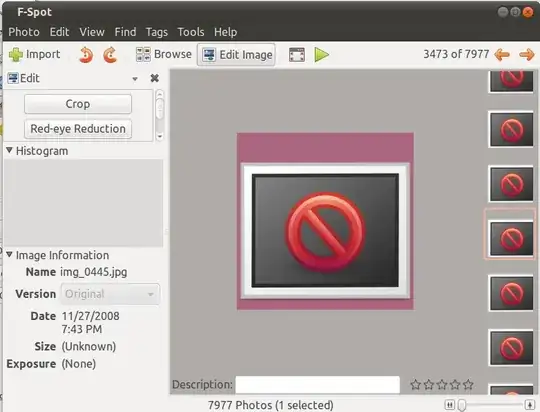Click the photo counter 3473 of 7977
The image size is (540, 412).
pos(456,54)
